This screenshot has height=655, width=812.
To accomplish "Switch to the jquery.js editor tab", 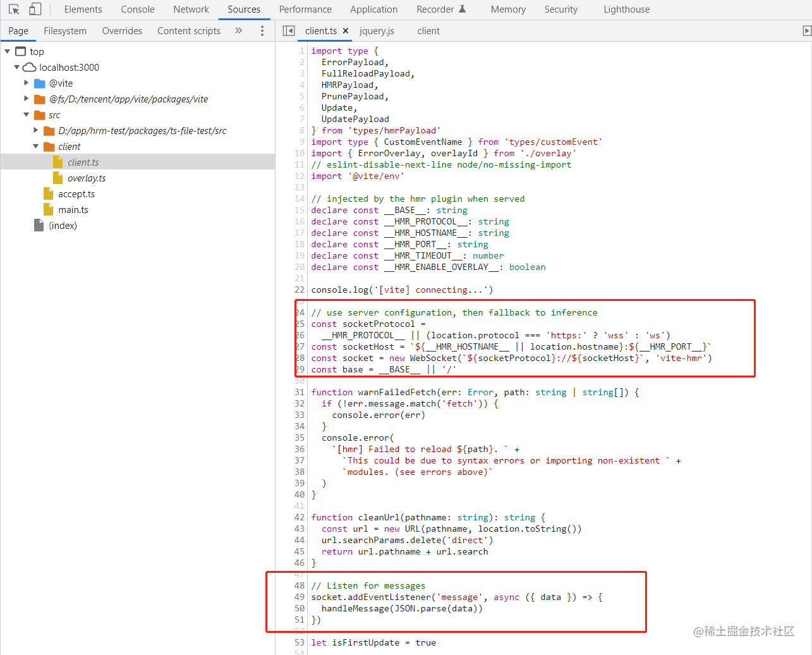I will click(377, 31).
